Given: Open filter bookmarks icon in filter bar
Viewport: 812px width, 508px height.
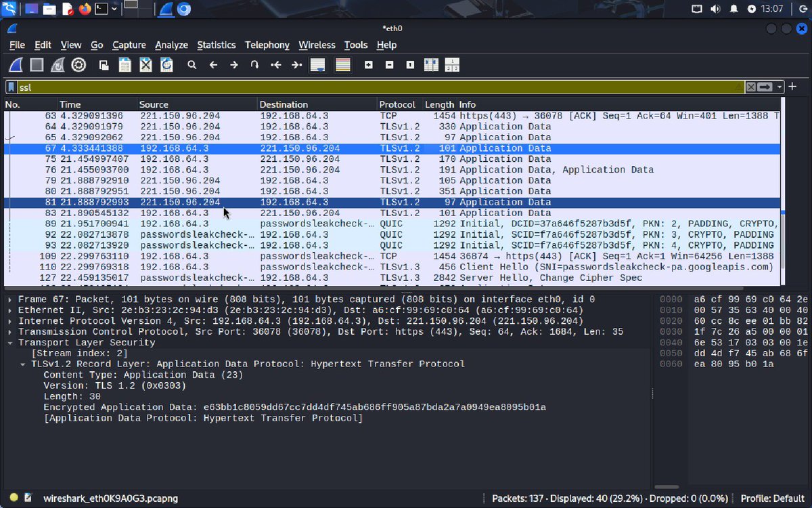Looking at the screenshot, I should (12, 87).
